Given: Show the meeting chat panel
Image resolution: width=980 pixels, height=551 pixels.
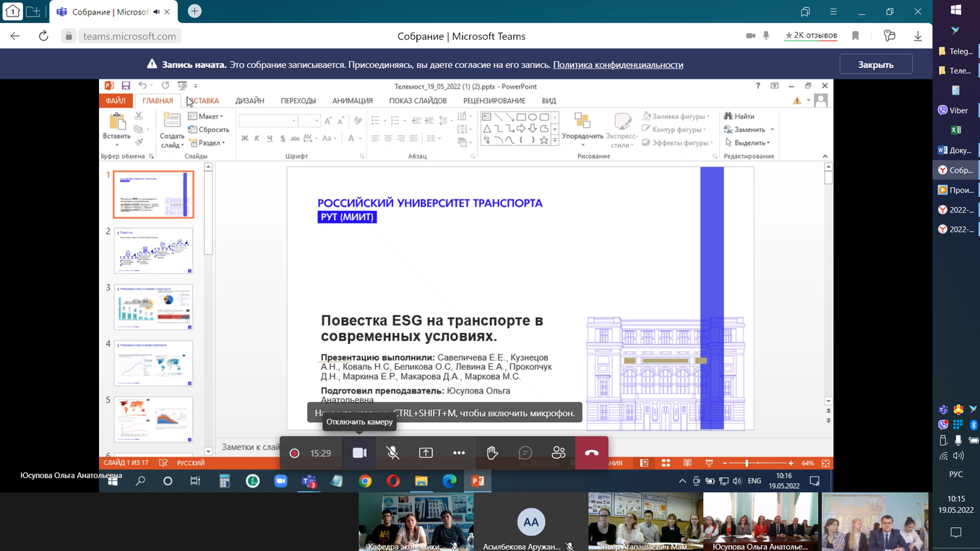Looking at the screenshot, I should [x=525, y=453].
